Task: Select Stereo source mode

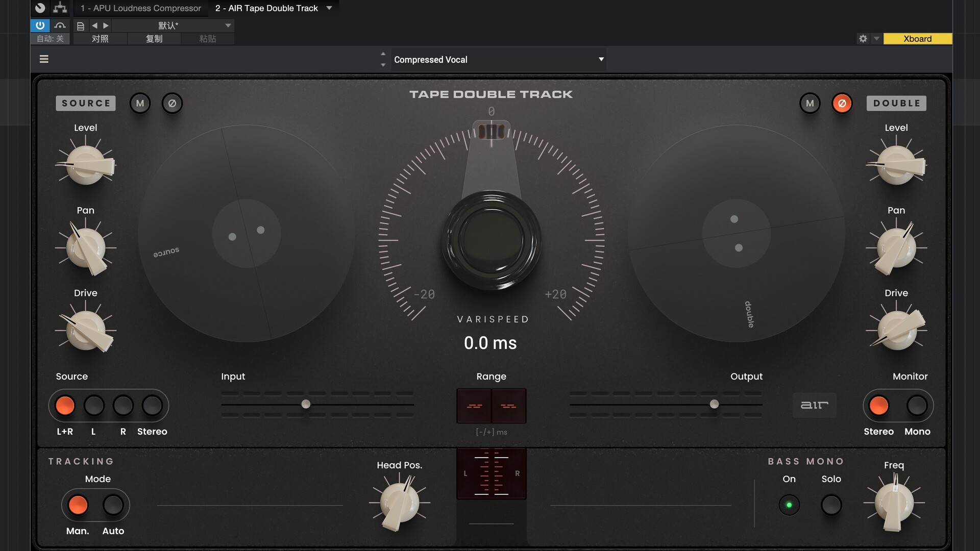Action: pyautogui.click(x=152, y=406)
